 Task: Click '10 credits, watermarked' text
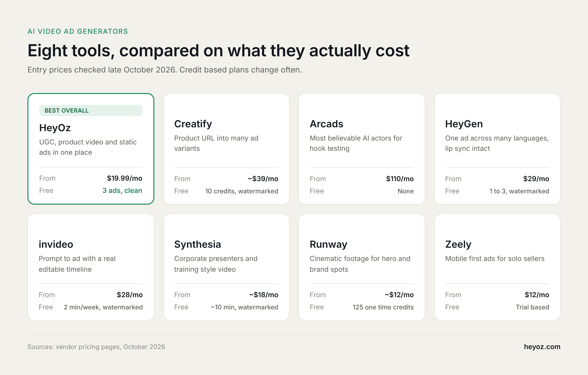[x=242, y=191]
